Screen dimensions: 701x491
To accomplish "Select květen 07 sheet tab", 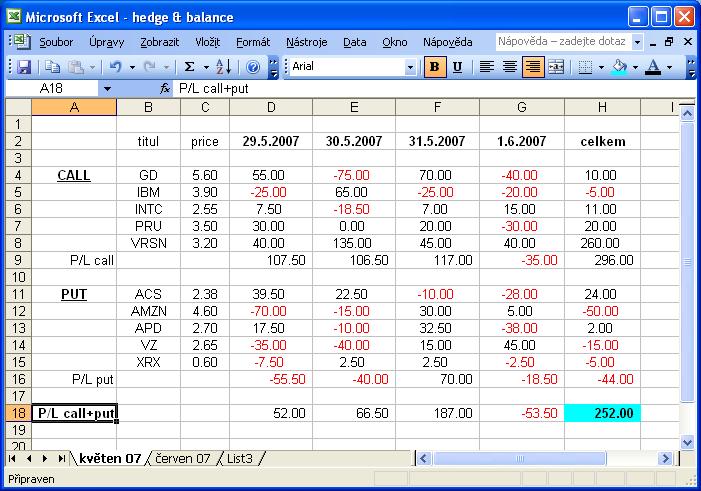I will coord(110,458).
